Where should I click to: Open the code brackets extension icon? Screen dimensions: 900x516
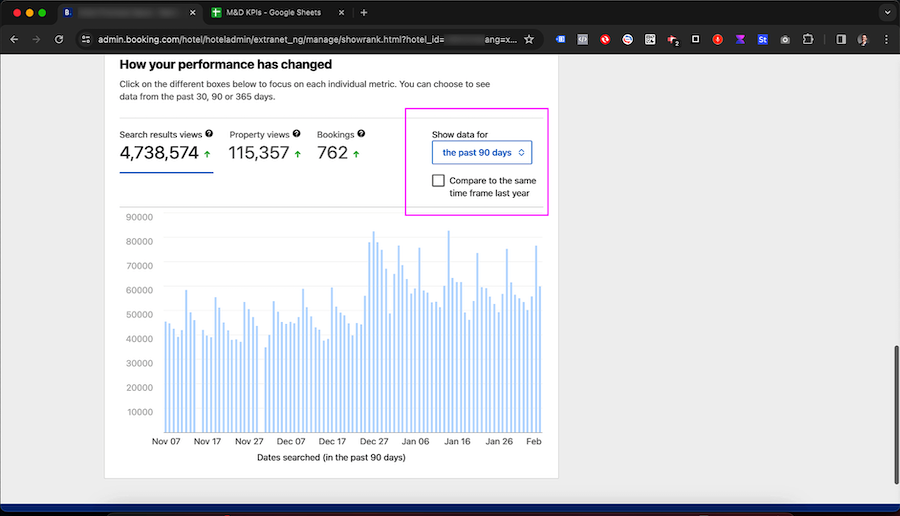click(x=582, y=40)
